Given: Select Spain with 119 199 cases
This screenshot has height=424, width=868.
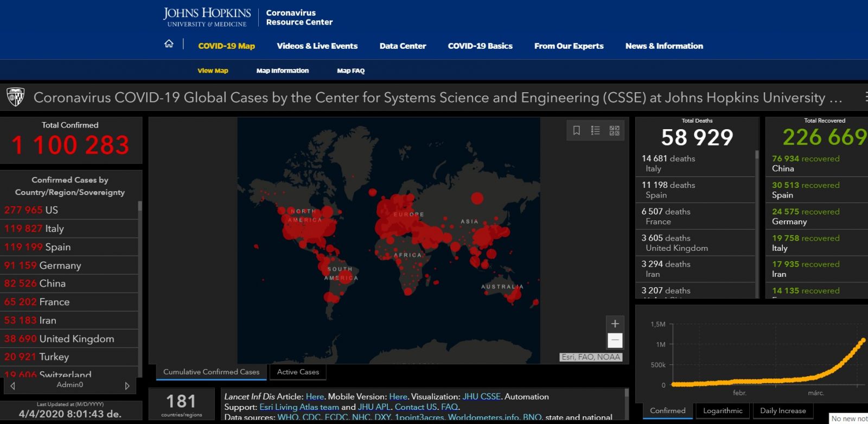Looking at the screenshot, I should pyautogui.click(x=69, y=247).
